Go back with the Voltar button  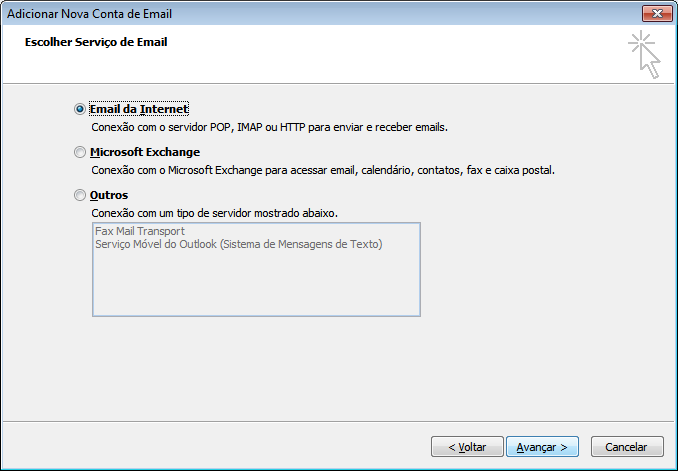(466, 447)
